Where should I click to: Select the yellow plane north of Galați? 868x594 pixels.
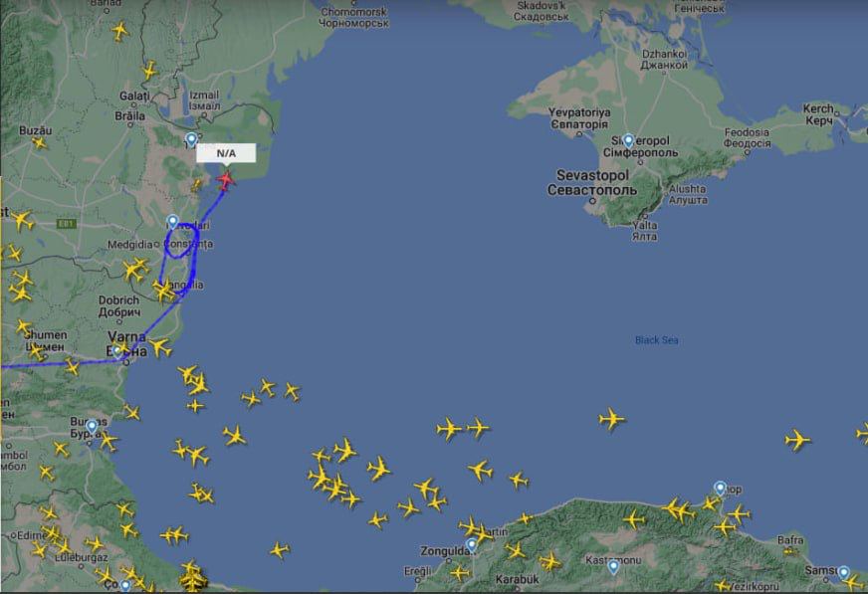click(149, 71)
